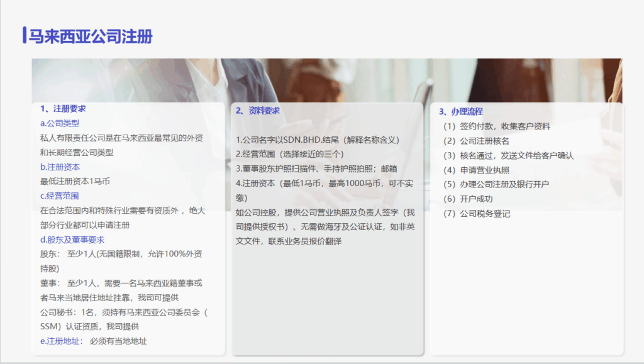This screenshot has height=364, width=644.
Task: Click the blue vertical bar beside the title
Action: click(x=24, y=36)
